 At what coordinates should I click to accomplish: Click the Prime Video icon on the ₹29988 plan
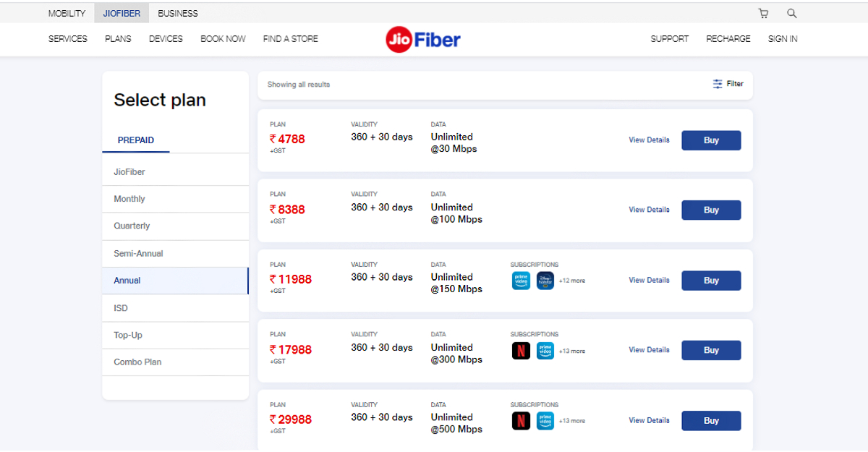tap(545, 420)
